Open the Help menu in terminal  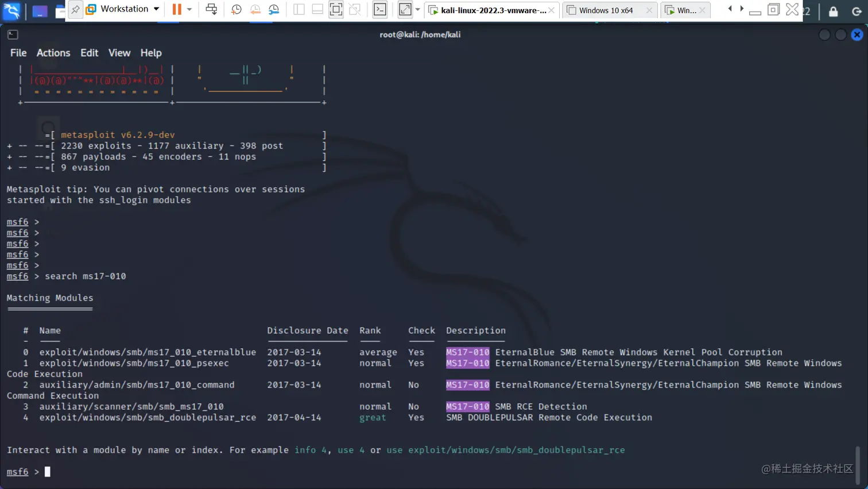tap(151, 53)
